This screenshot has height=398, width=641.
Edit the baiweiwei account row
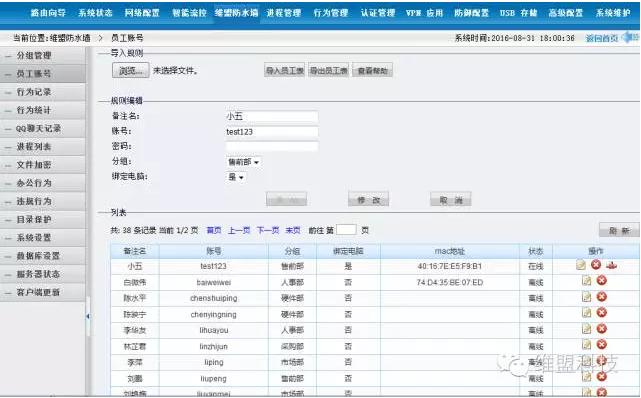click(586, 281)
